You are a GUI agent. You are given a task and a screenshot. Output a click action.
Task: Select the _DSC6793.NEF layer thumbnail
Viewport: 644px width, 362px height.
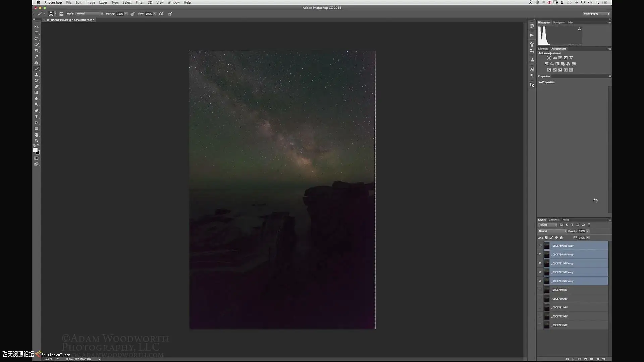pos(547,325)
